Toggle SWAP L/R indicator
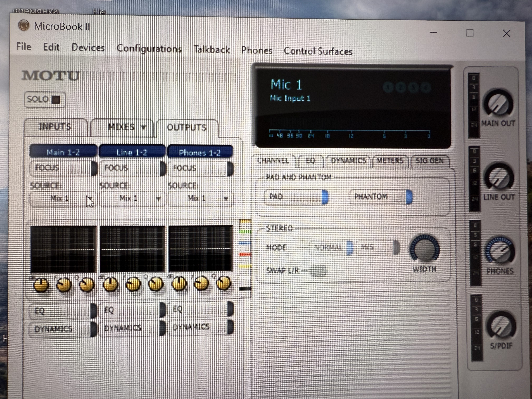 (x=318, y=271)
